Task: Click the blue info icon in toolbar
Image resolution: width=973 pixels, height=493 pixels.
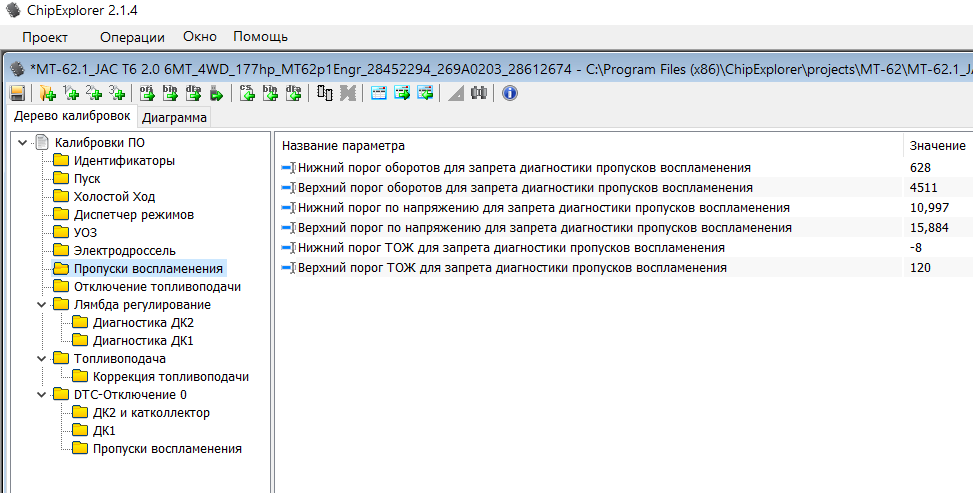Action: [x=509, y=94]
